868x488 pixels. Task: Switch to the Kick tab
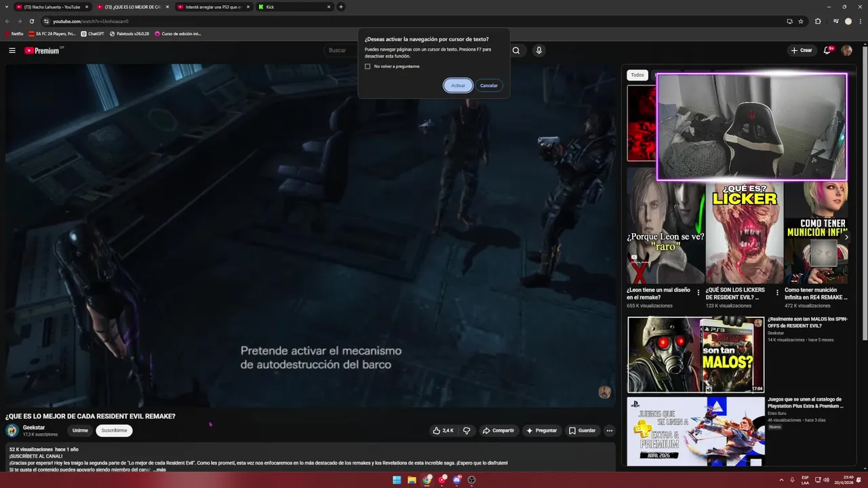point(294,7)
